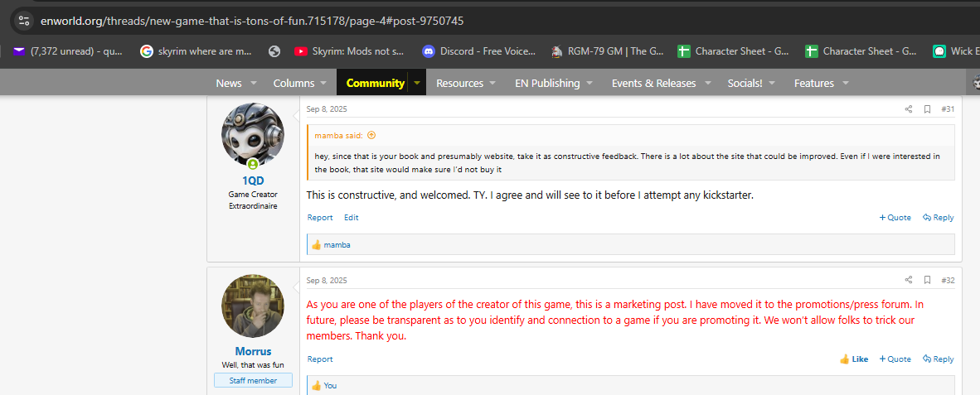Click share icon on post #31

(x=909, y=109)
